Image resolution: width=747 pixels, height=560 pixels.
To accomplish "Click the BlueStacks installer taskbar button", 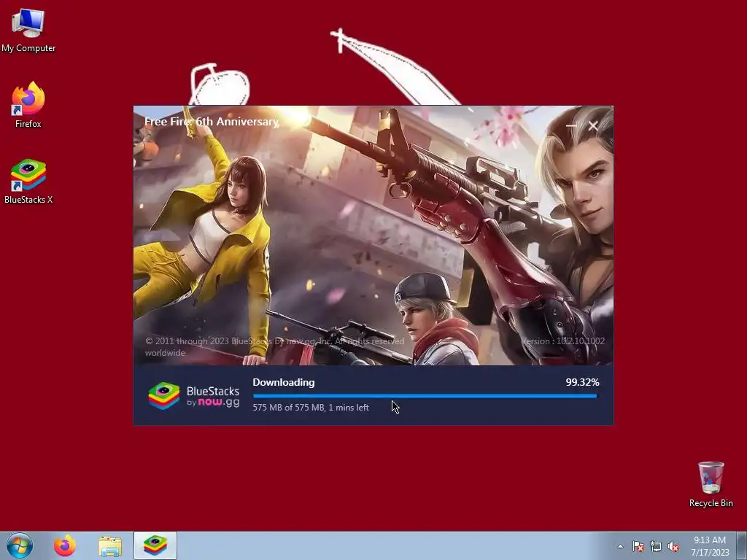I will tap(155, 545).
